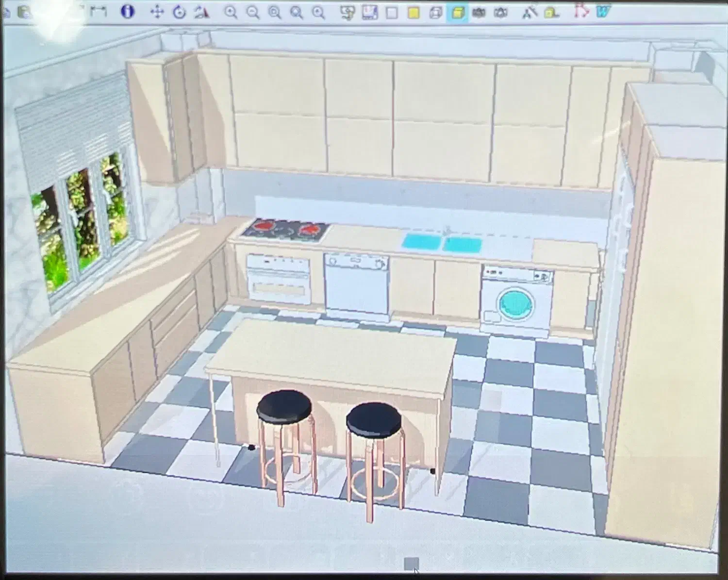Click the blue information icon
Viewport: 728px width, 580px height.
click(x=127, y=12)
